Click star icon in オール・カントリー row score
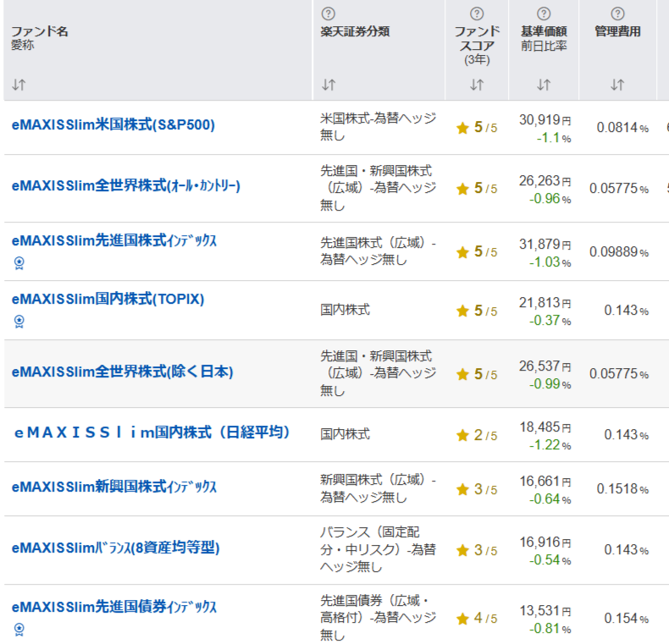This screenshot has height=644, width=669. point(462,189)
